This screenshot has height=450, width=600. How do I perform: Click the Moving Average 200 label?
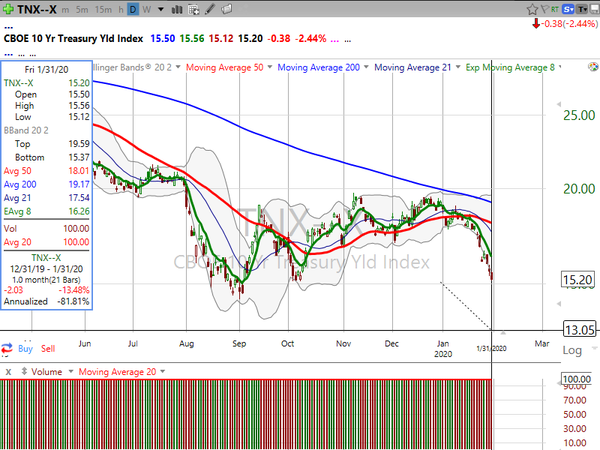pyautogui.click(x=318, y=67)
